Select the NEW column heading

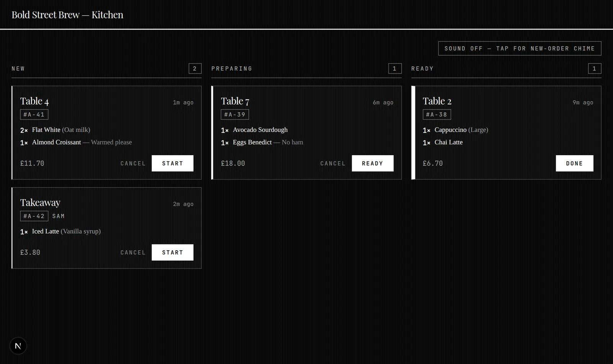point(18,69)
